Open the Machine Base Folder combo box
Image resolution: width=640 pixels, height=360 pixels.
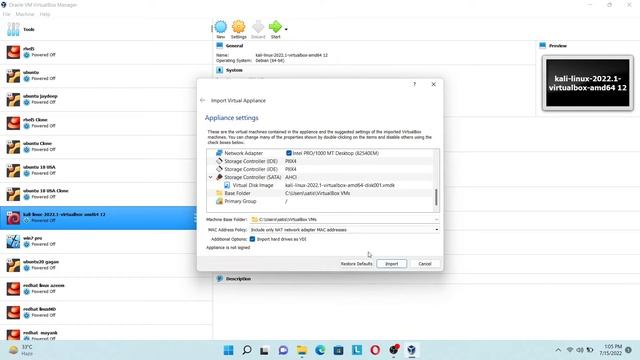[344, 220]
